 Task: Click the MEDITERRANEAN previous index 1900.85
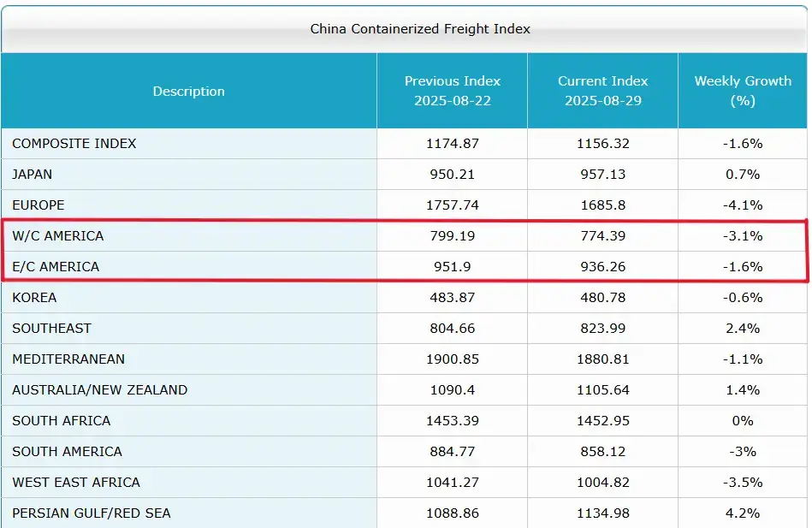pos(452,359)
